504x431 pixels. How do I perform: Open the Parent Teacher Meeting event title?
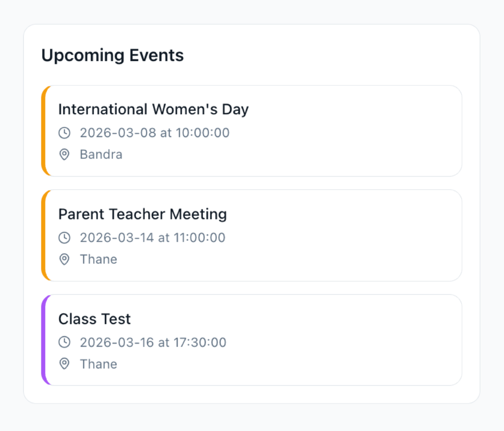pyautogui.click(x=142, y=214)
